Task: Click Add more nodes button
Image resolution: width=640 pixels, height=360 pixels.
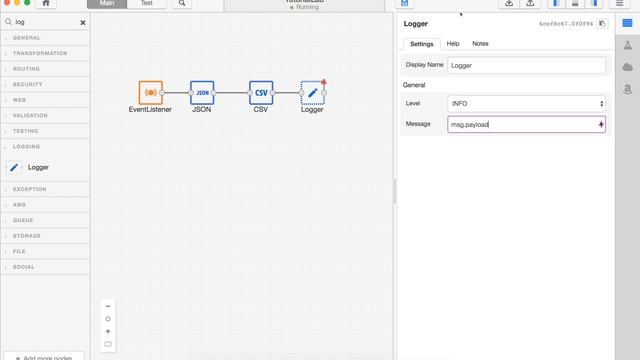Action: coord(44,357)
